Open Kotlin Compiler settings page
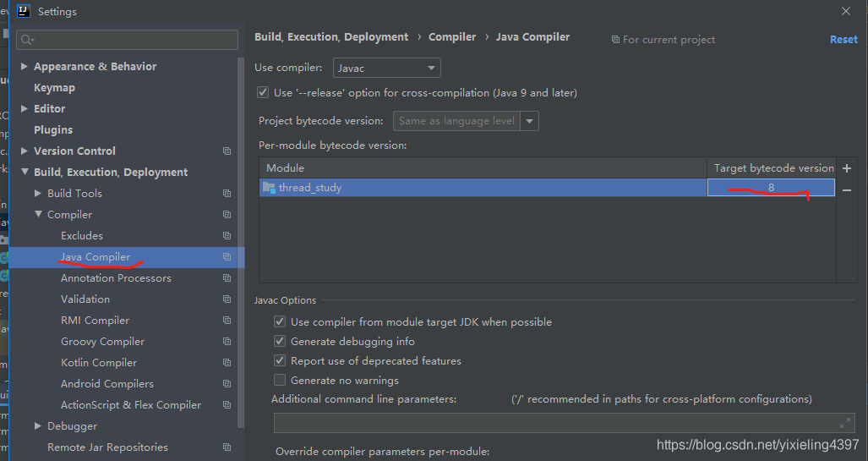Screen dimensions: 868x461 [x=99, y=362]
